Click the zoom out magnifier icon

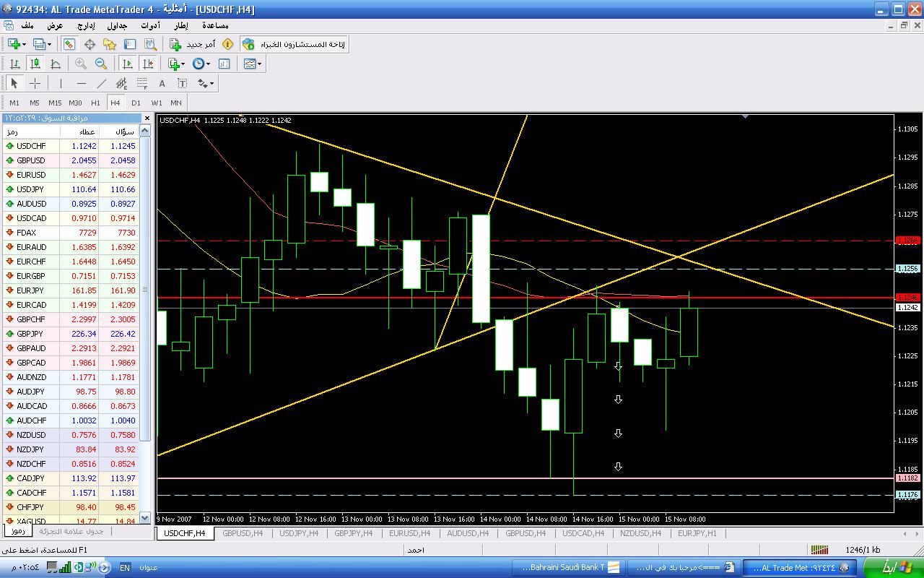[101, 64]
